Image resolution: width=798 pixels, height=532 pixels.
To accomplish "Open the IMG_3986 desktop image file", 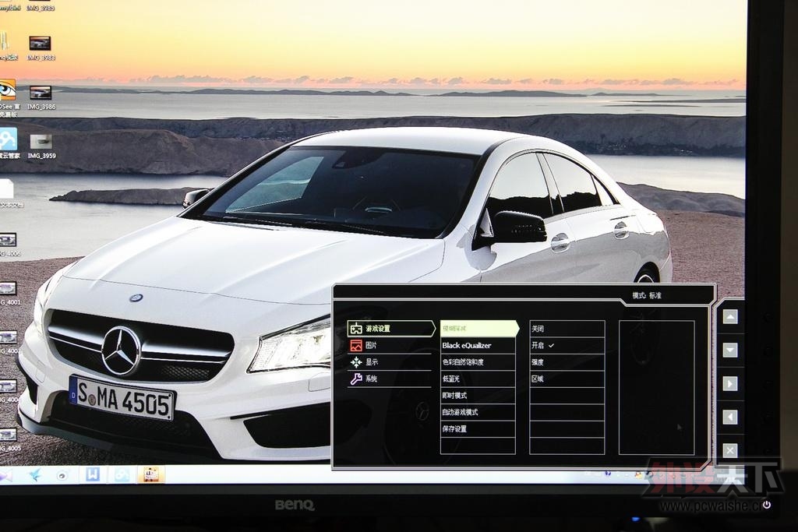I will coord(41,97).
